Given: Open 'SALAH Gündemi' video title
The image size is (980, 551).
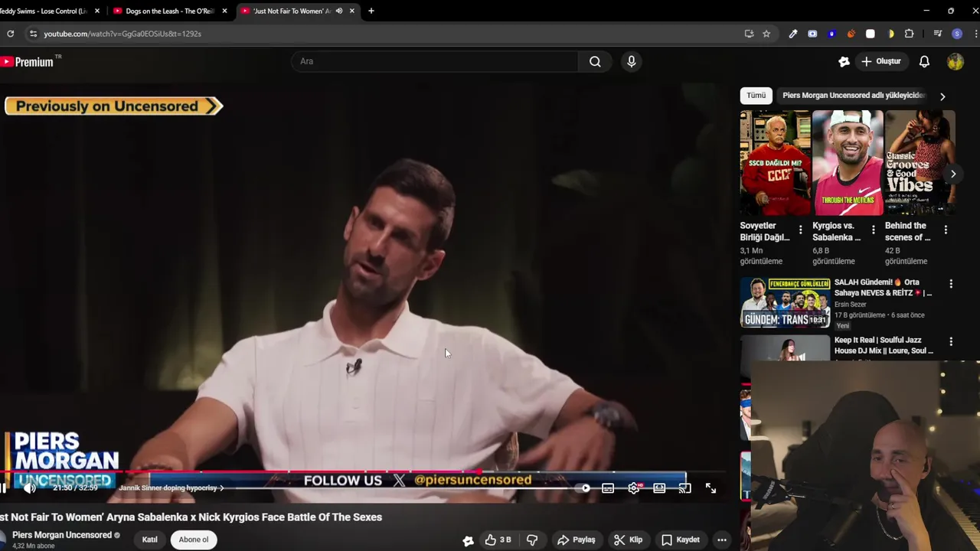Looking at the screenshot, I should pos(883,288).
